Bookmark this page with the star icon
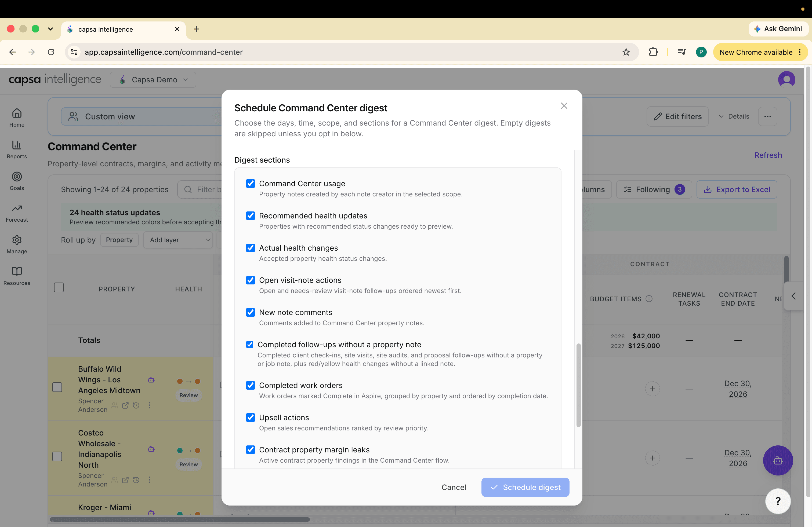This screenshot has width=812, height=527. pos(626,52)
